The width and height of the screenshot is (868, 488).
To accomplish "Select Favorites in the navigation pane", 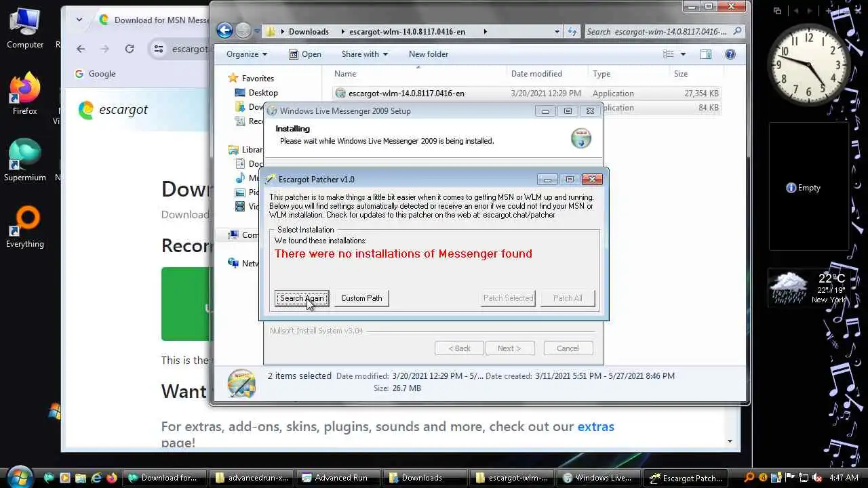I will point(251,79).
